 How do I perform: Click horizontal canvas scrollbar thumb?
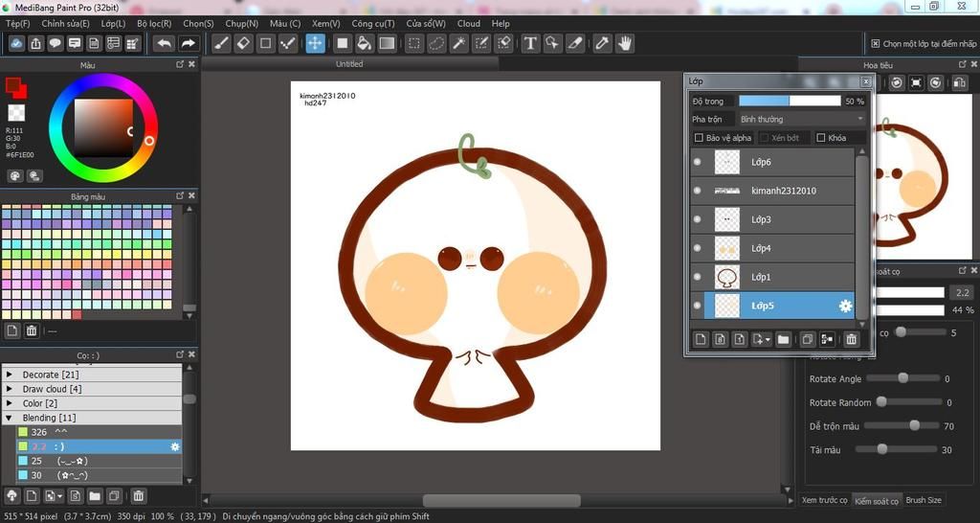tap(501, 500)
